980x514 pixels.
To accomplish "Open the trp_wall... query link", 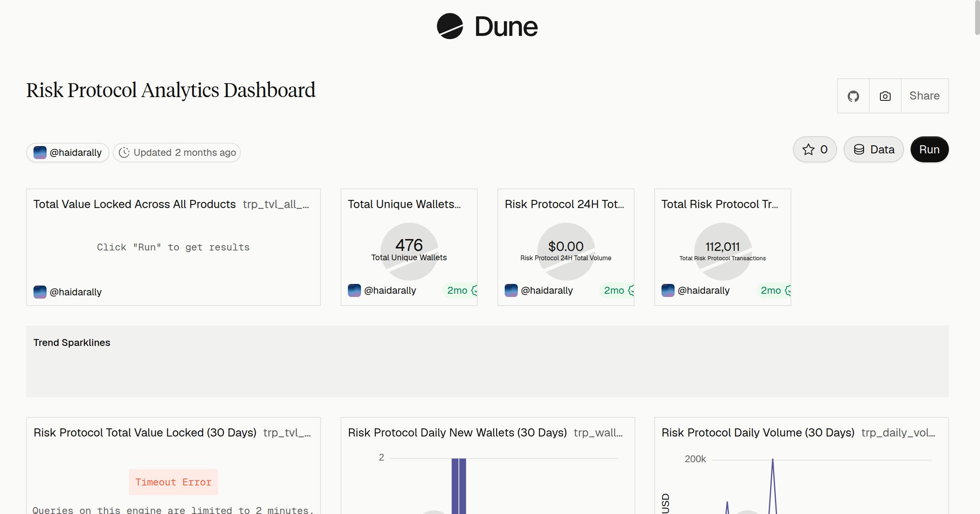I will tap(598, 432).
